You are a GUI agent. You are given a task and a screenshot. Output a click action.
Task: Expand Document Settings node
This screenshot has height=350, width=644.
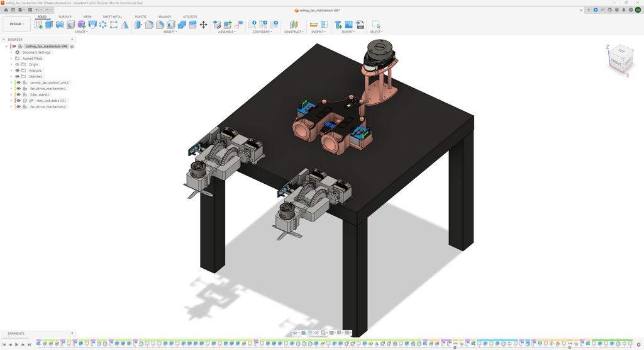[x=11, y=53]
